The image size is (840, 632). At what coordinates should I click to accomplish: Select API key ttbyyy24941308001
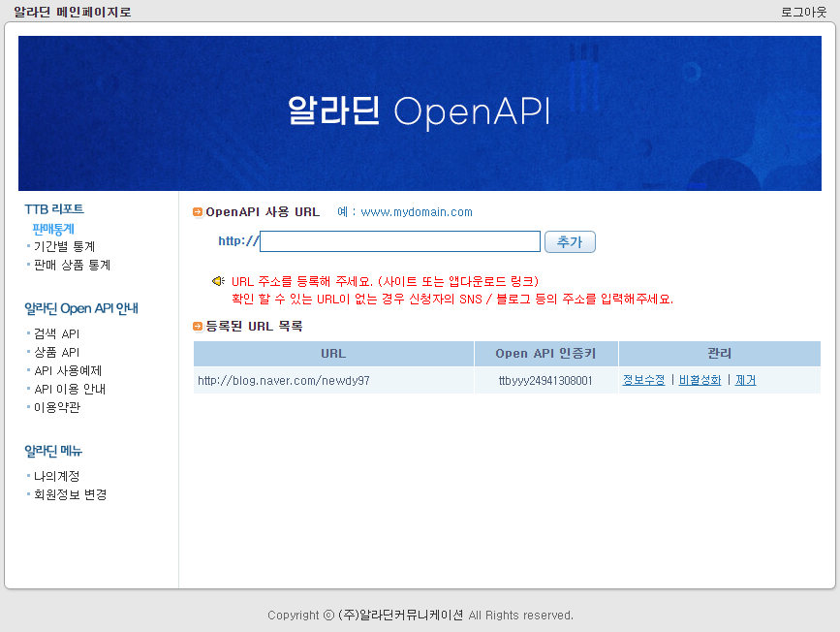[545, 381]
